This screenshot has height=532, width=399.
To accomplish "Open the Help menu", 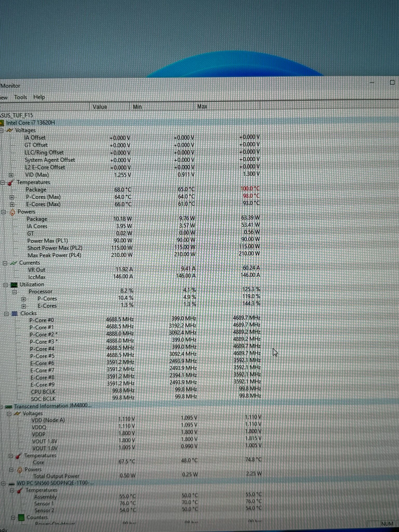I will point(39,97).
